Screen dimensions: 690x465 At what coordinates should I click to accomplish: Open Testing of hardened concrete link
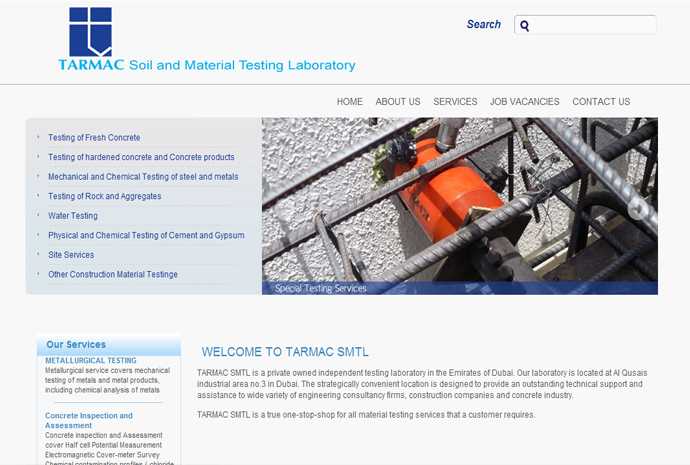141,157
